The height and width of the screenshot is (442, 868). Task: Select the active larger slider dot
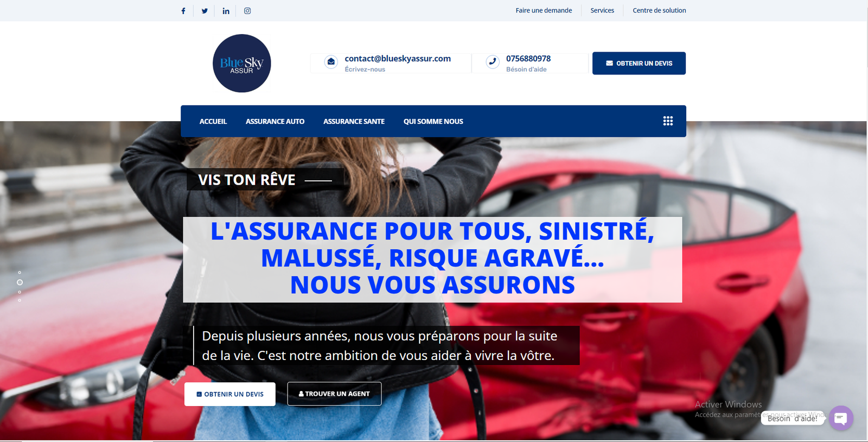tap(20, 282)
